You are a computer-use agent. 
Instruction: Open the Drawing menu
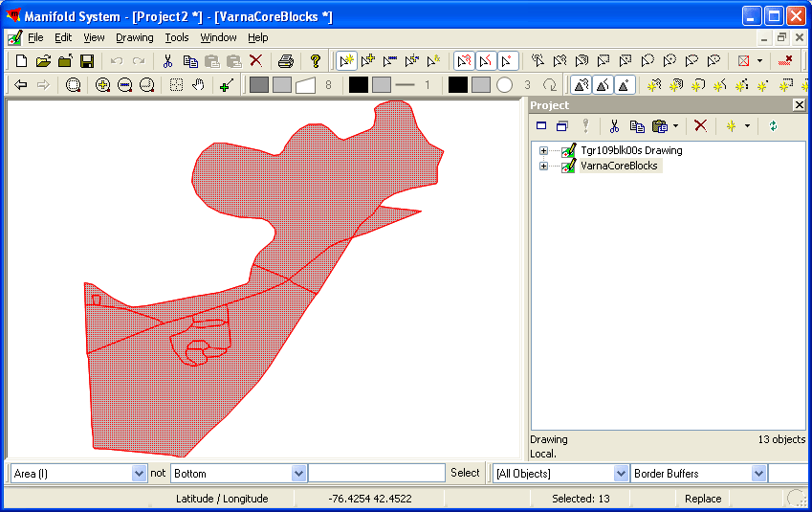(134, 37)
